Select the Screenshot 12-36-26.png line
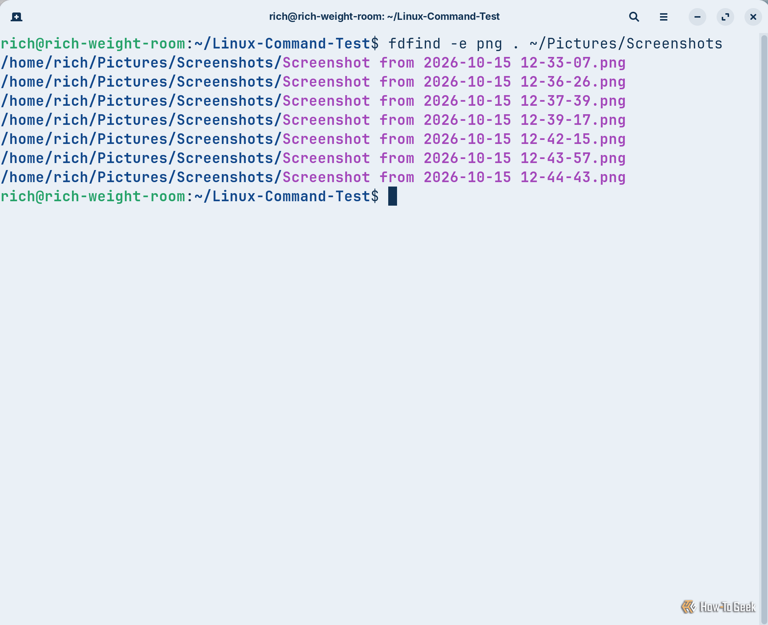 coord(313,82)
